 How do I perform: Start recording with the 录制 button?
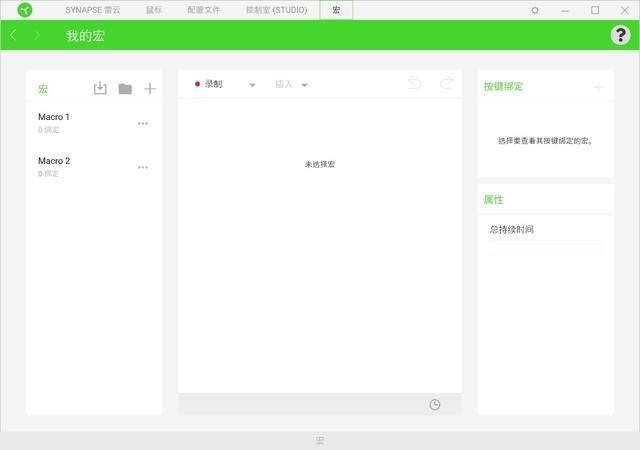pos(209,84)
